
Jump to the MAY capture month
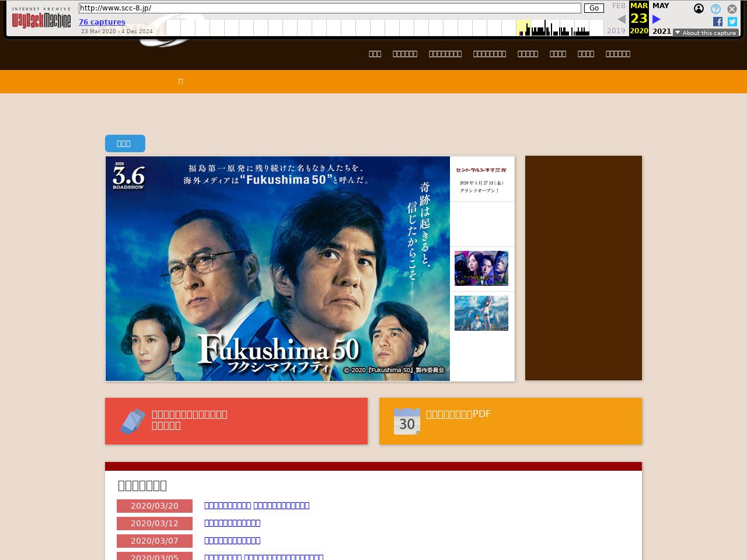coord(661,6)
